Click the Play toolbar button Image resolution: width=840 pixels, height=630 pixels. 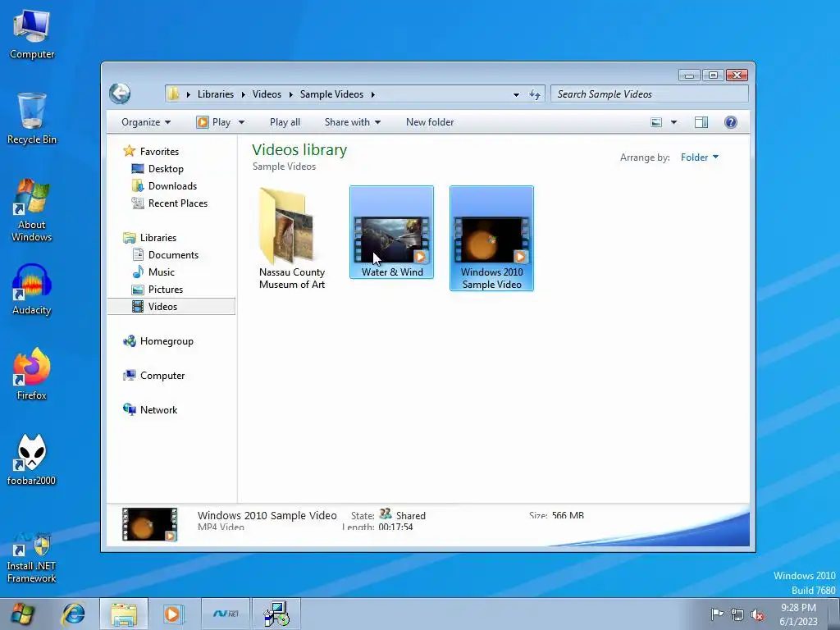(214, 122)
